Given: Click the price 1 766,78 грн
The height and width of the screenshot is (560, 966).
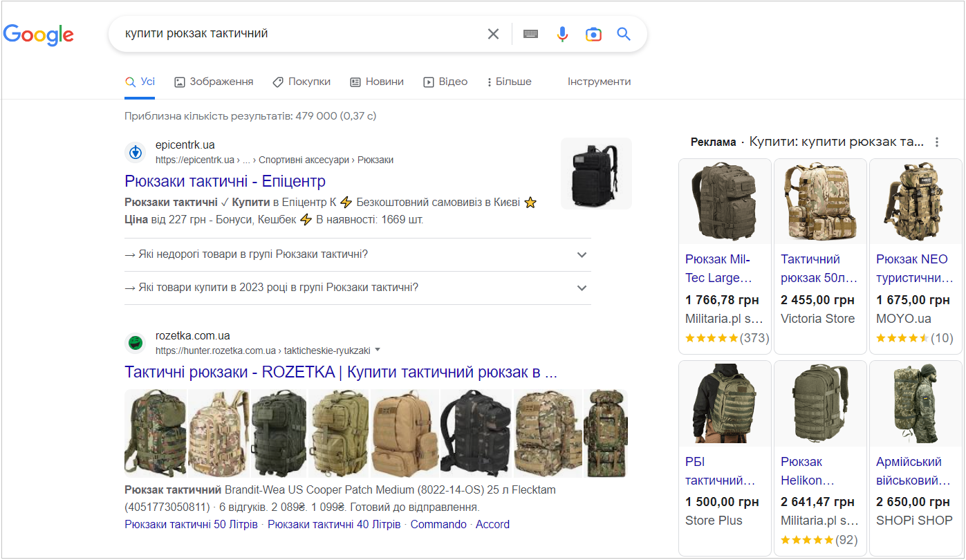Looking at the screenshot, I should 722,300.
